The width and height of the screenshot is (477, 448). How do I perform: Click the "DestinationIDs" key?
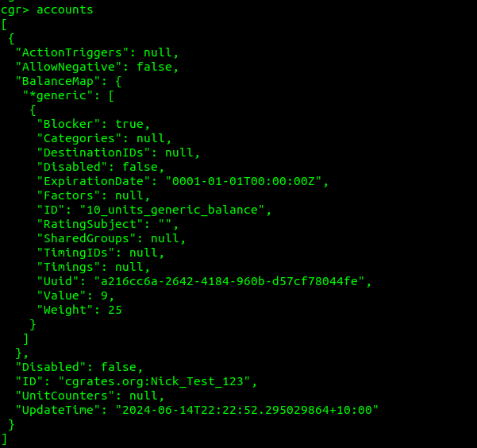coord(94,153)
